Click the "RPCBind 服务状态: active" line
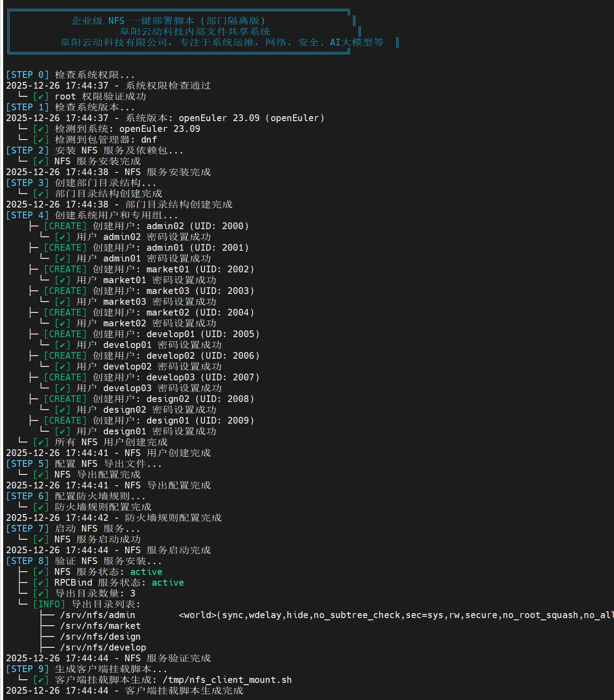614x700 pixels. pos(119,583)
